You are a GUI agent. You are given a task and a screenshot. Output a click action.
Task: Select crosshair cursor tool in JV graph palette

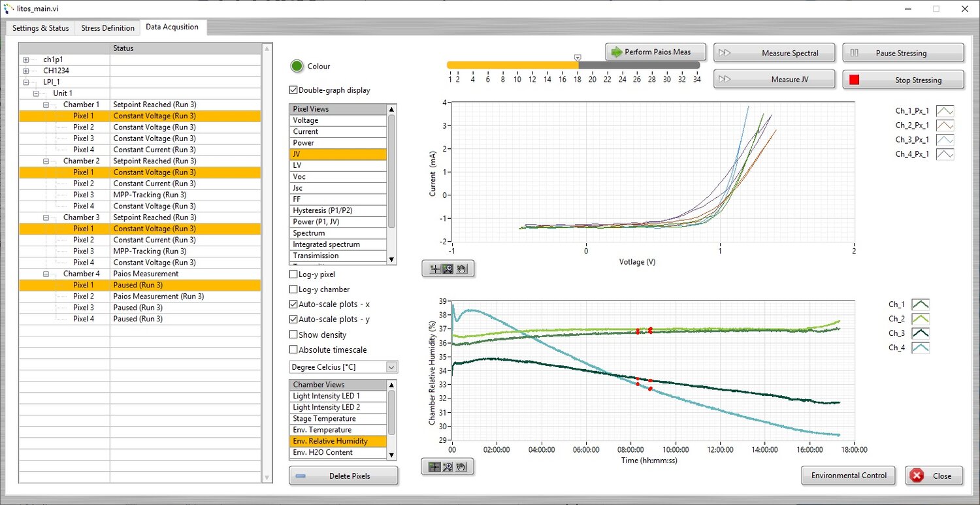coord(435,269)
